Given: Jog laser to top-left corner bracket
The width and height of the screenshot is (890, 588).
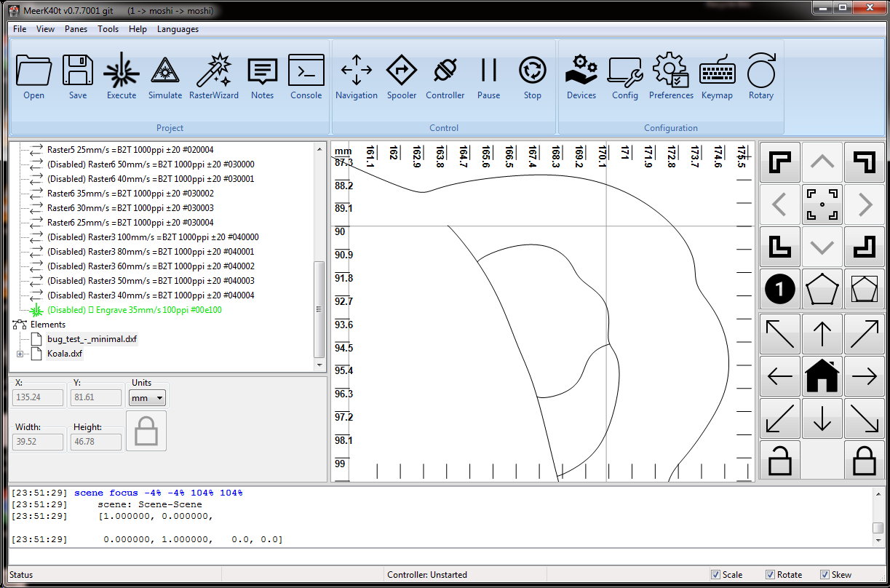Looking at the screenshot, I should click(780, 162).
